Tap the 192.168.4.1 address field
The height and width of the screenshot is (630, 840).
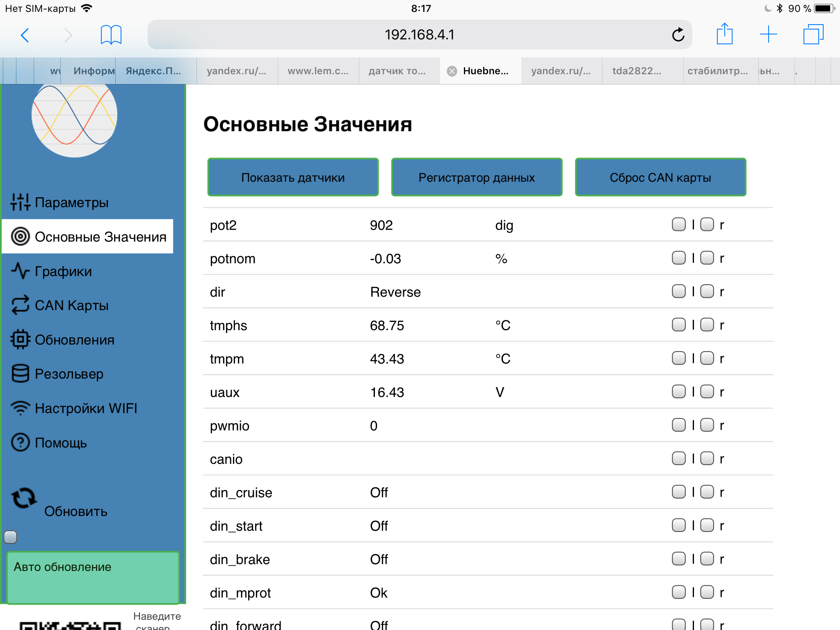419,34
